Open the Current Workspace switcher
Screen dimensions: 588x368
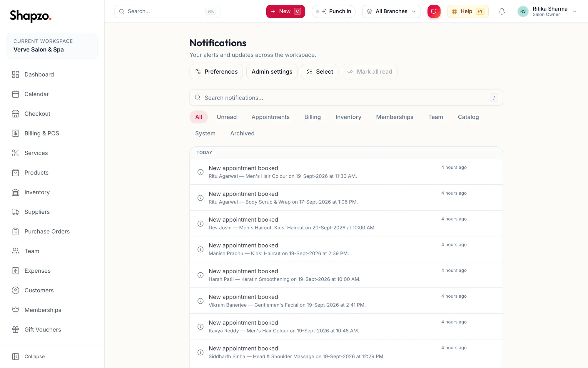52,46
